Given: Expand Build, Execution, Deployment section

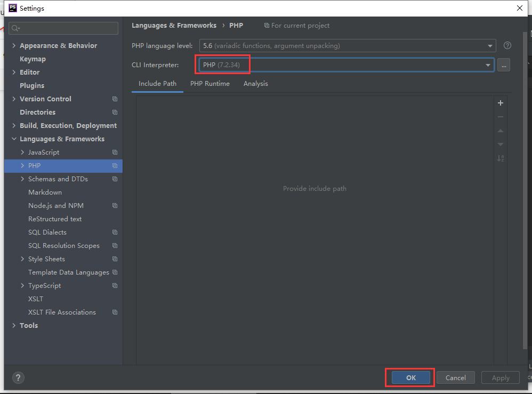Looking at the screenshot, I should coord(14,126).
